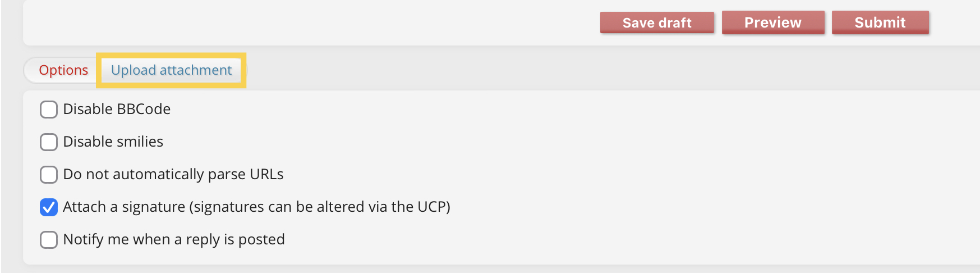Click the word 'BBCode' in the options
Screen dimensions: 980x273
(x=144, y=109)
